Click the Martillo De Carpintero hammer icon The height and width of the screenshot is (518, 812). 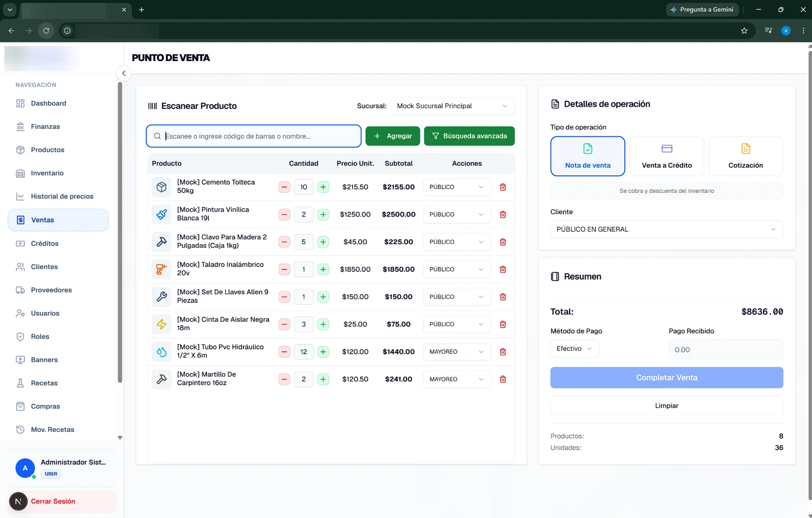pyautogui.click(x=161, y=379)
